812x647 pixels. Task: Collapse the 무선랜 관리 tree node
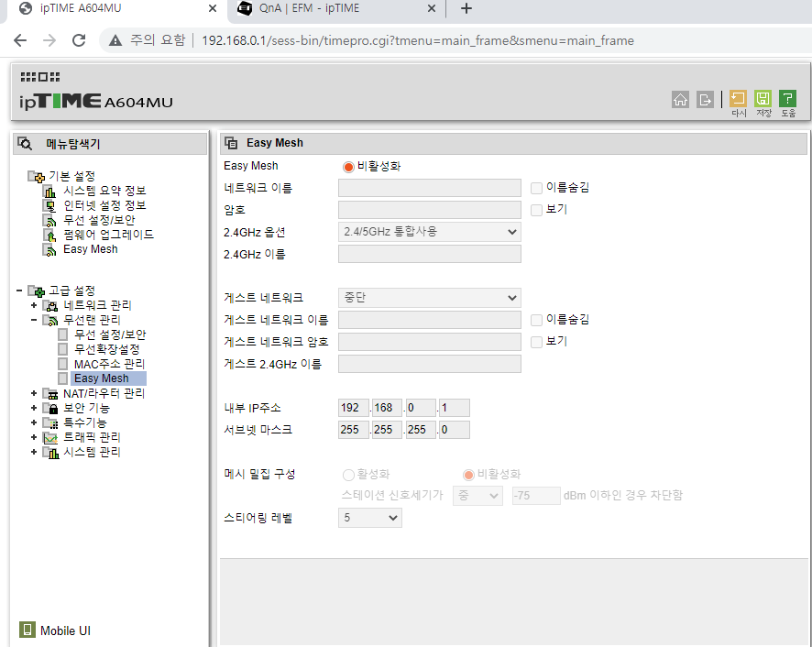pos(34,320)
